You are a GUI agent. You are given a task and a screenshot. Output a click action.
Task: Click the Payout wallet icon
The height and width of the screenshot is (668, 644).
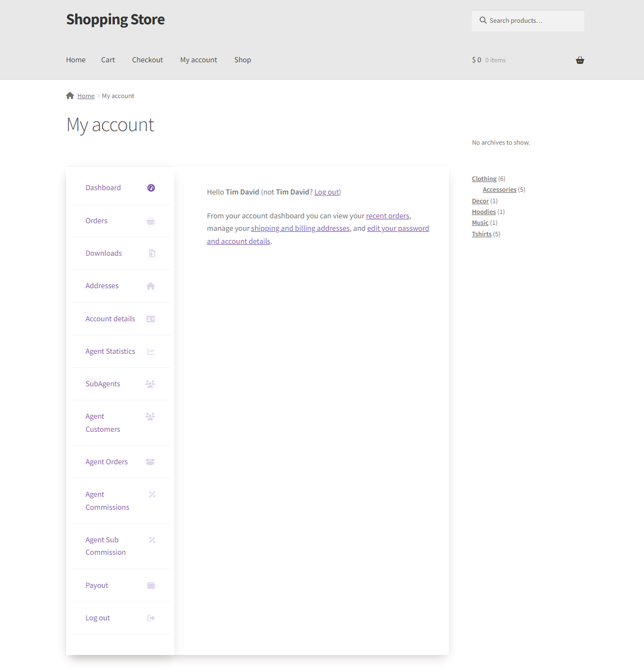pos(151,586)
